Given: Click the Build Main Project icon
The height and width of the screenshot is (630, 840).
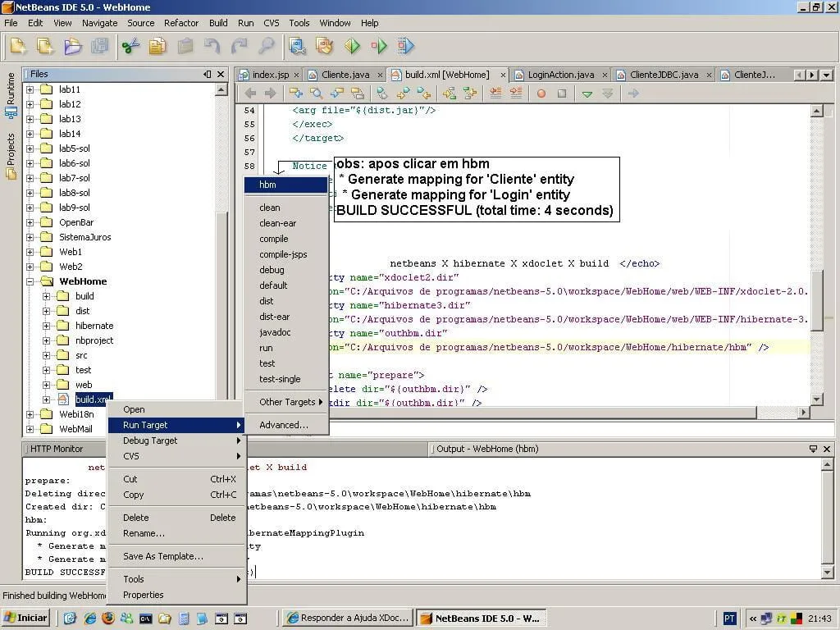Looking at the screenshot, I should pos(297,46).
